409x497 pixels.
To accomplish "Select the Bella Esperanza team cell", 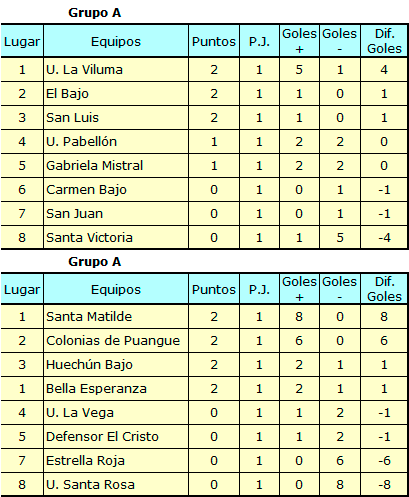I will [116, 389].
